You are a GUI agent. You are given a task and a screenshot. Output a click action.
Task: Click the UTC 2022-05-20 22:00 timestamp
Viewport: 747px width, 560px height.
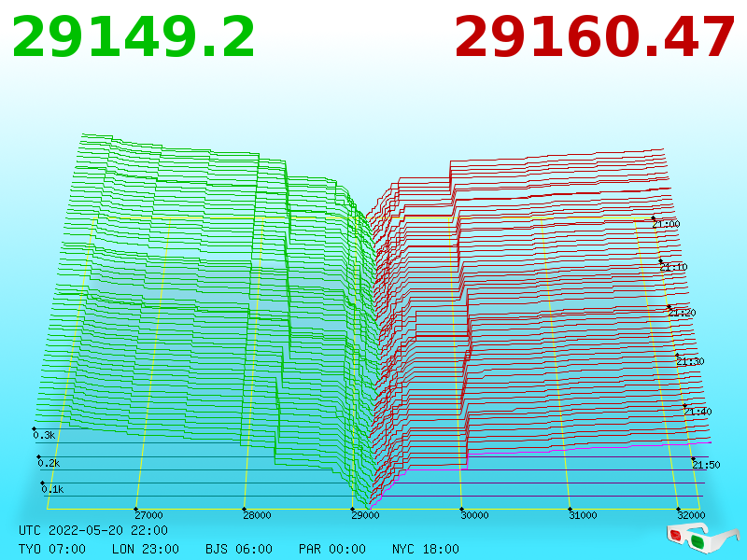(x=93, y=530)
